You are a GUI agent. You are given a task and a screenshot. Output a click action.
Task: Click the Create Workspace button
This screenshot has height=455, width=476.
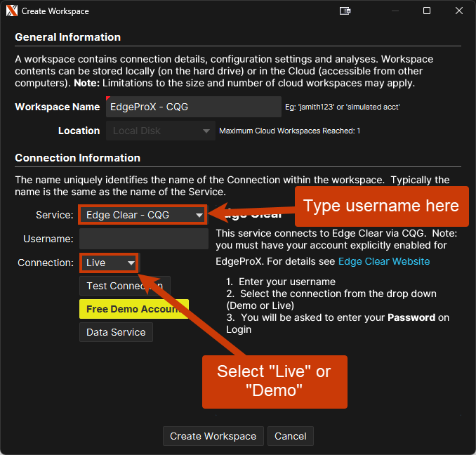coord(213,436)
